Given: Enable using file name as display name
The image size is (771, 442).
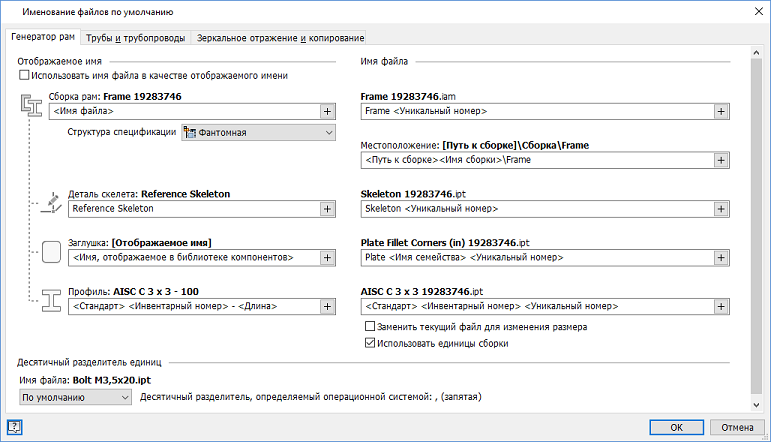Looking at the screenshot, I should coord(24,75).
